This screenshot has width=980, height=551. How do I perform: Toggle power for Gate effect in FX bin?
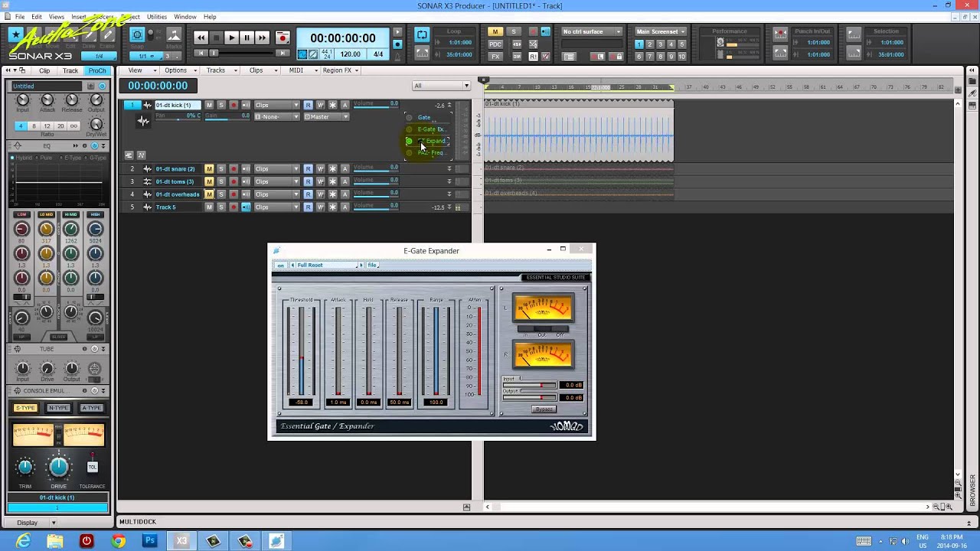[x=409, y=118]
